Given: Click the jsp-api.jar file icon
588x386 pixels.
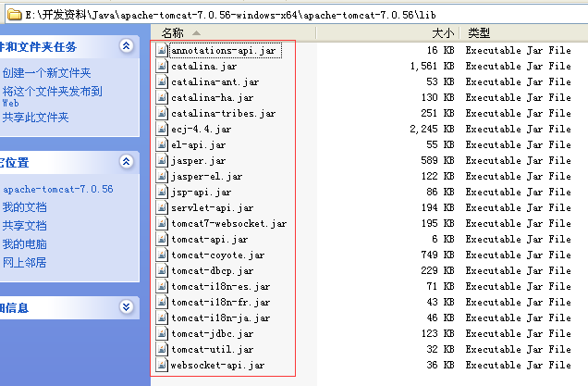Looking at the screenshot, I should (162, 193).
